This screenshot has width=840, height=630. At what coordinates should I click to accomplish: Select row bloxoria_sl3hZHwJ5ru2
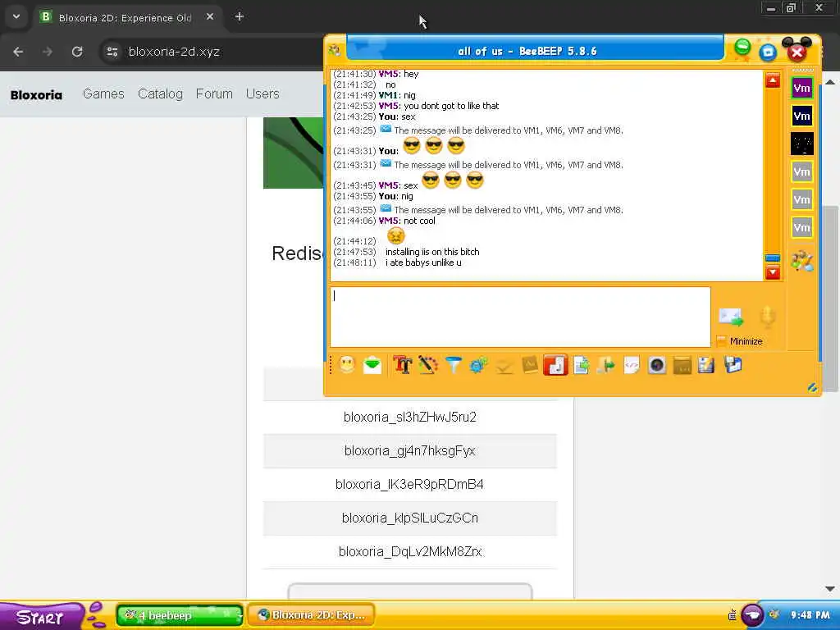[x=410, y=418]
